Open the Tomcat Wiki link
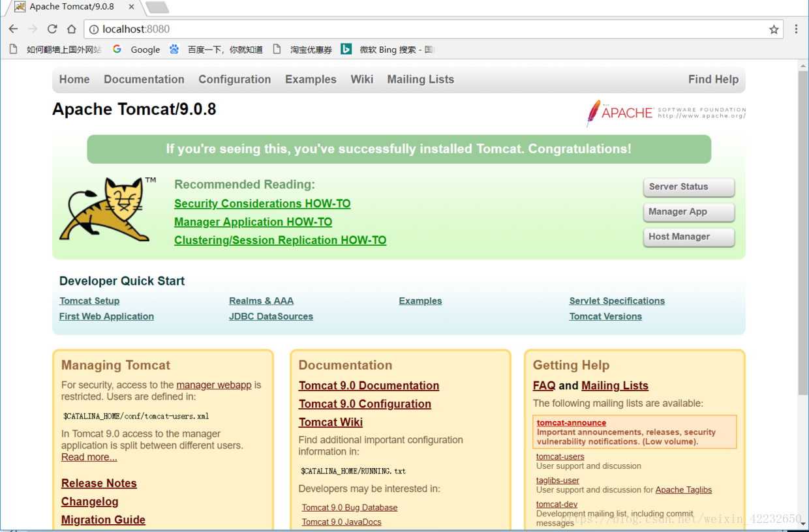 pos(331,422)
